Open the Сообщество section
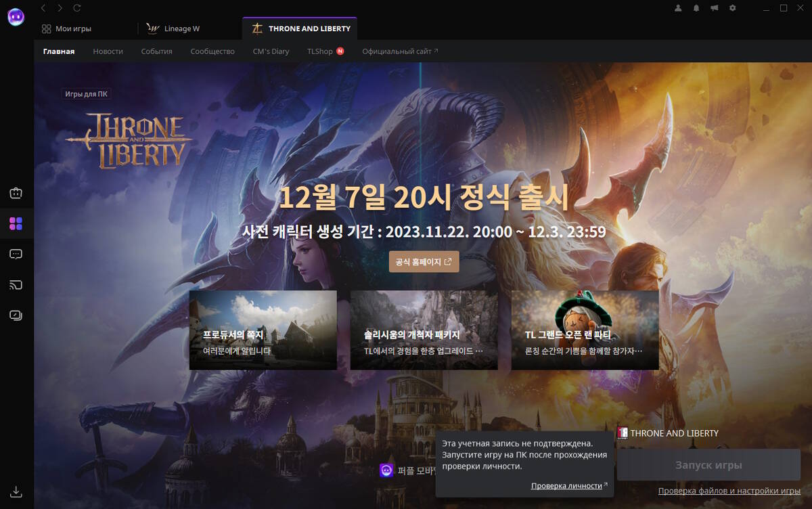812x509 pixels. (212, 51)
